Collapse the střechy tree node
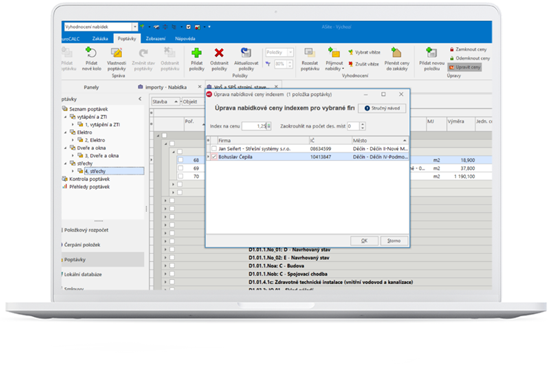The height and width of the screenshot is (382, 550). click(x=66, y=163)
